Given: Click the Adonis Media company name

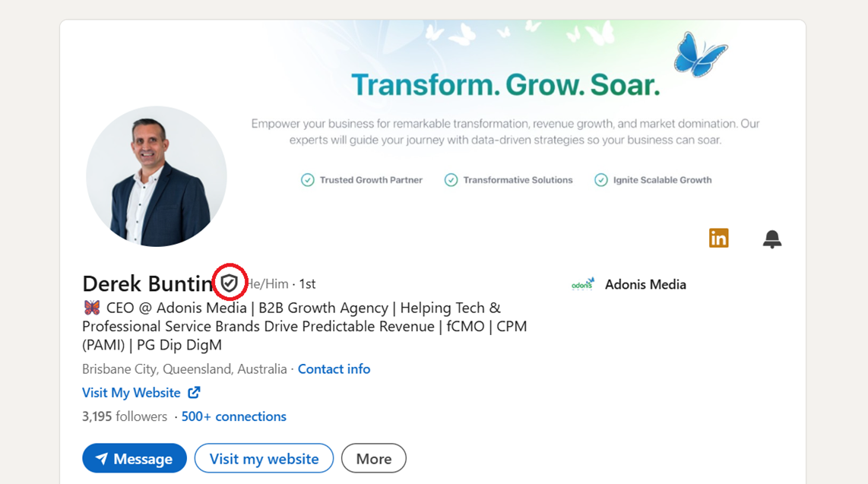Looking at the screenshot, I should coord(645,284).
